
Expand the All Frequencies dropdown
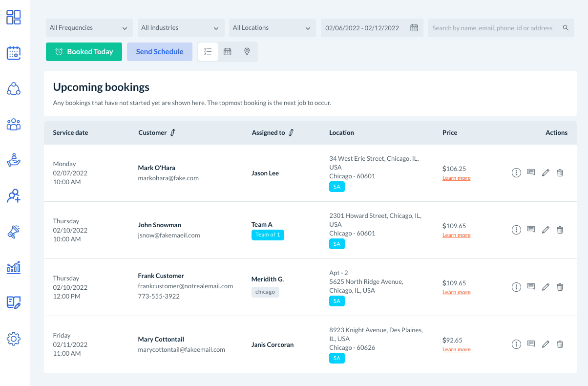tap(89, 28)
